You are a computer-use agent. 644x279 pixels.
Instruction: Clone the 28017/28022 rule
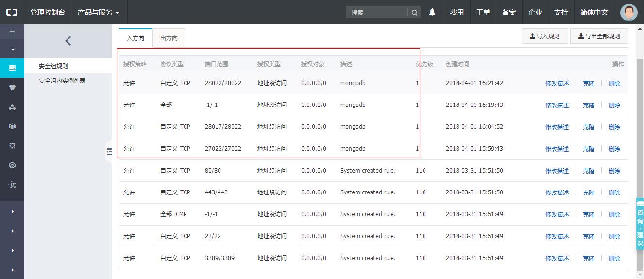tap(589, 127)
